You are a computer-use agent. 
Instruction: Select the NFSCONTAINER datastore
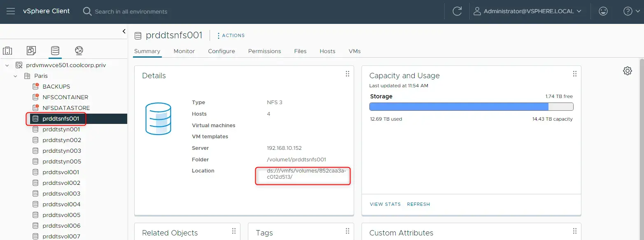coord(65,97)
